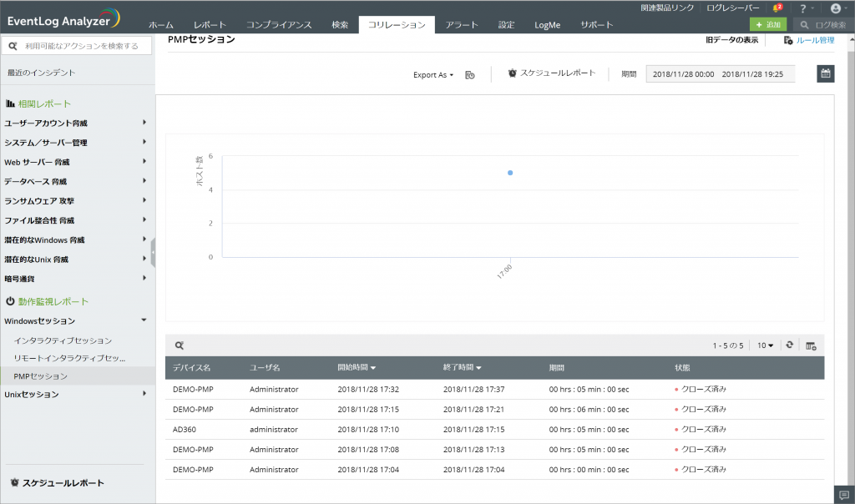This screenshot has width=855, height=504.
Task: Open the レポート tab
Action: coord(210,25)
